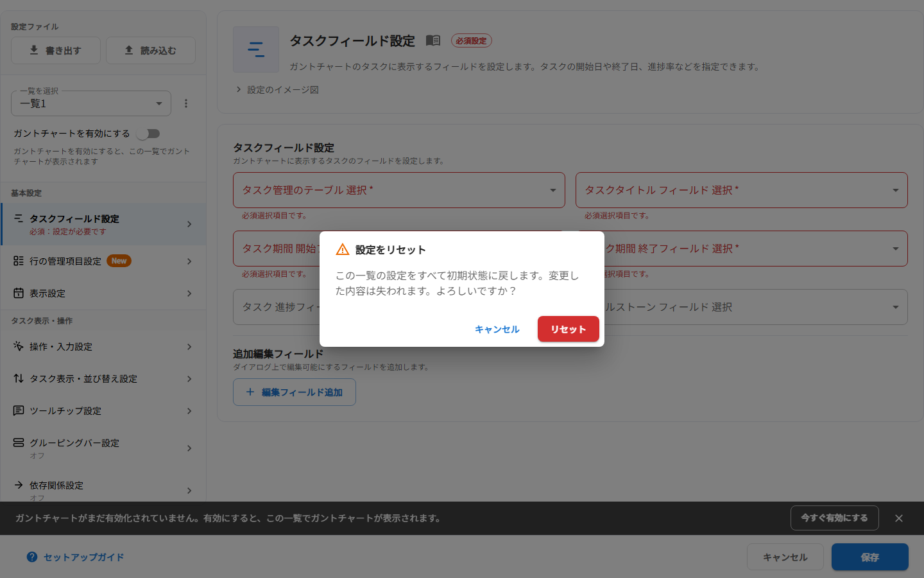This screenshot has width=924, height=578.
Task: Open グルーピングバー設定 menu item
Action: [x=103, y=448]
